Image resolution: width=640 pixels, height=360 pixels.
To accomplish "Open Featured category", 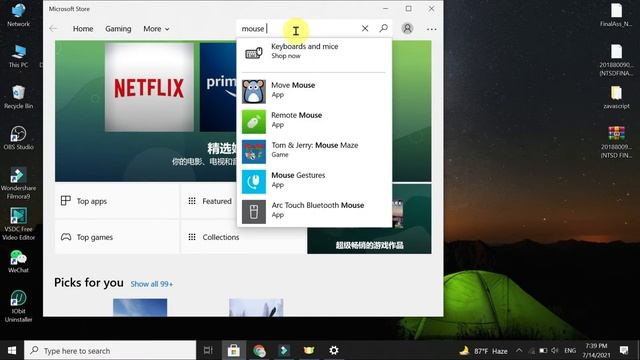I will coord(209,201).
